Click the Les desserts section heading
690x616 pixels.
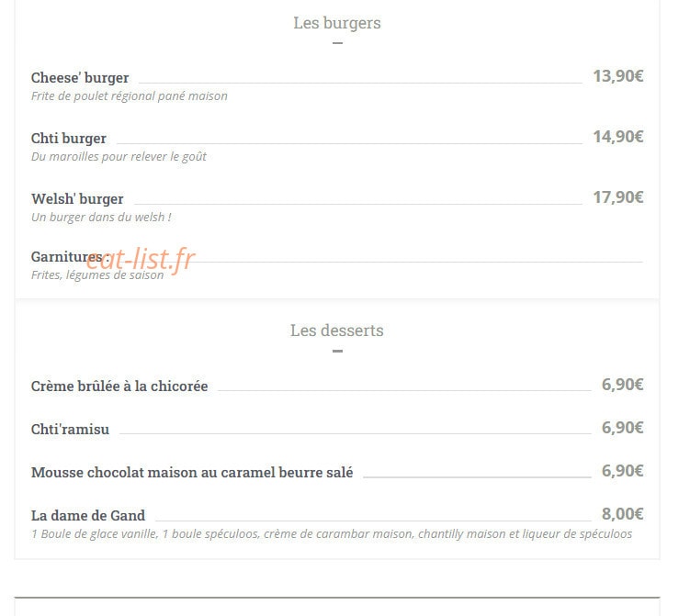[337, 330]
